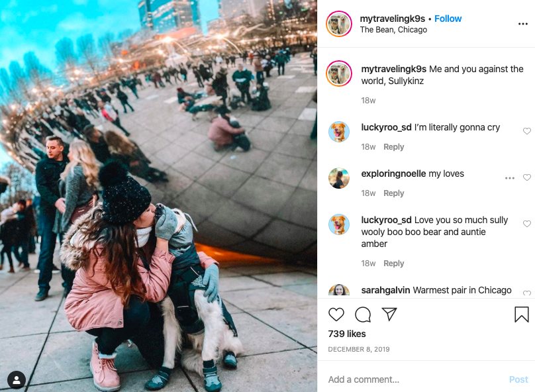View the 739 likes list
Screen dimensions: 535x392
point(347,334)
